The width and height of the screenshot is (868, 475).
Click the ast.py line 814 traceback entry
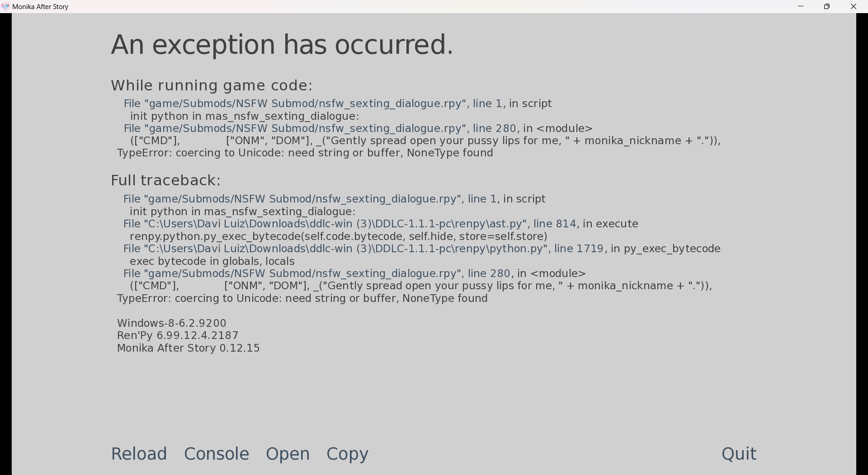[380, 224]
